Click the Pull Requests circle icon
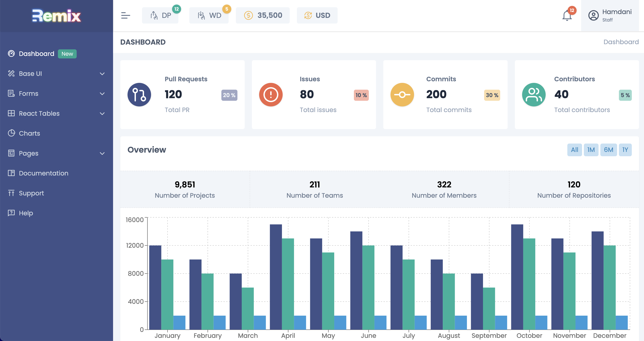 (139, 95)
